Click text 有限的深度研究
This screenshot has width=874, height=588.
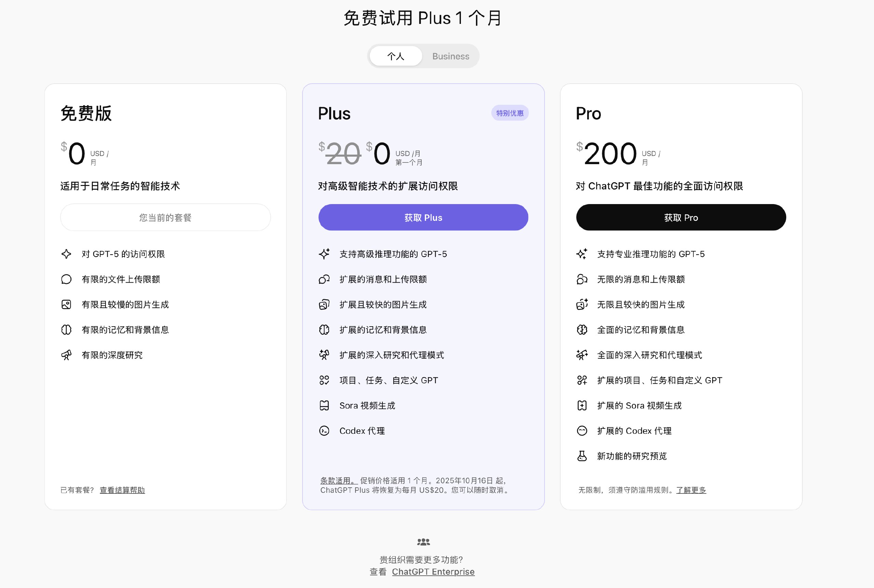pos(112,355)
